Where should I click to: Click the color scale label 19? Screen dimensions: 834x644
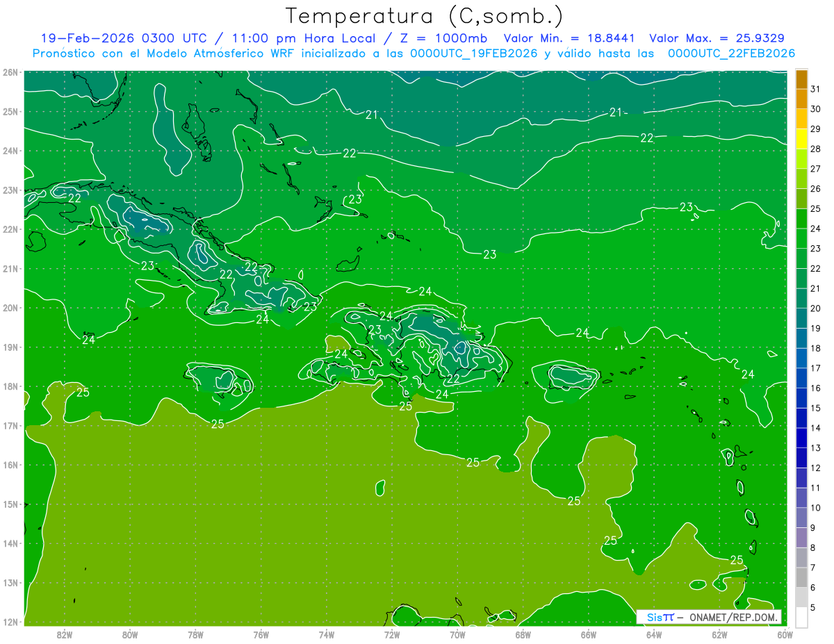(815, 329)
